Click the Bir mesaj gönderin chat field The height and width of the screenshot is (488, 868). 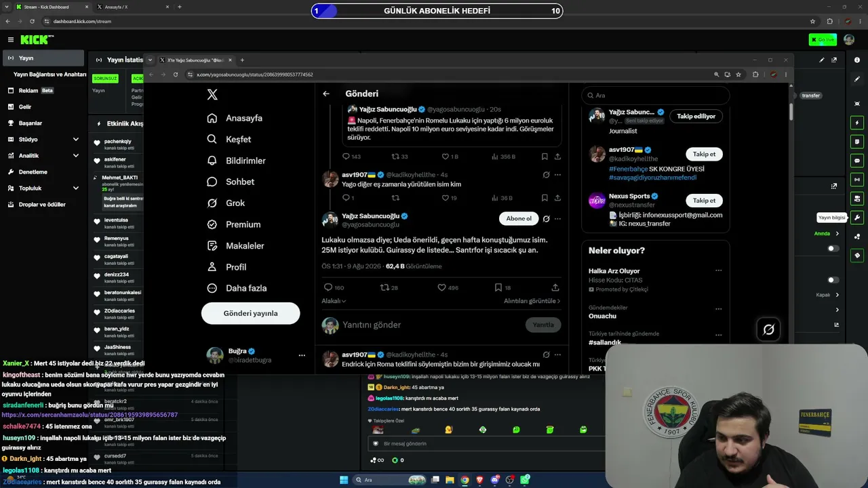[x=485, y=443]
